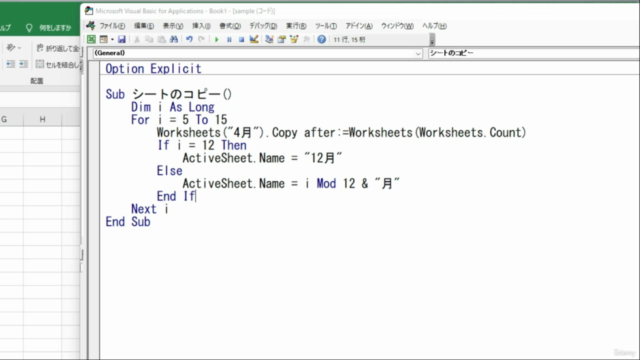Viewport: 640px width, 360px height.
Task: Click the Redo arrow icon
Action: click(202, 39)
